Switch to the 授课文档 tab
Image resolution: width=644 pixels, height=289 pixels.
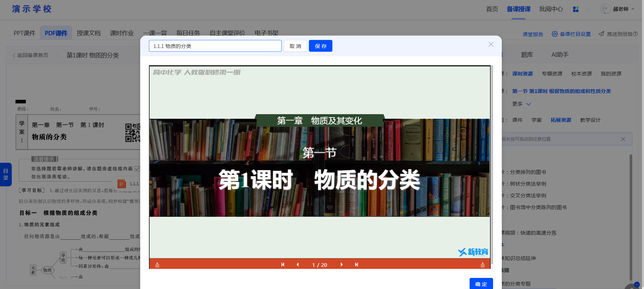(x=89, y=33)
